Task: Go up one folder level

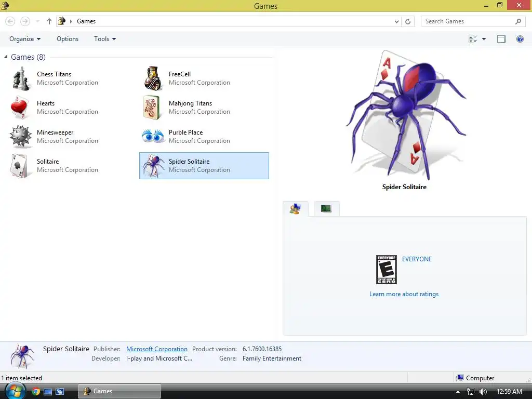Action: point(49,21)
